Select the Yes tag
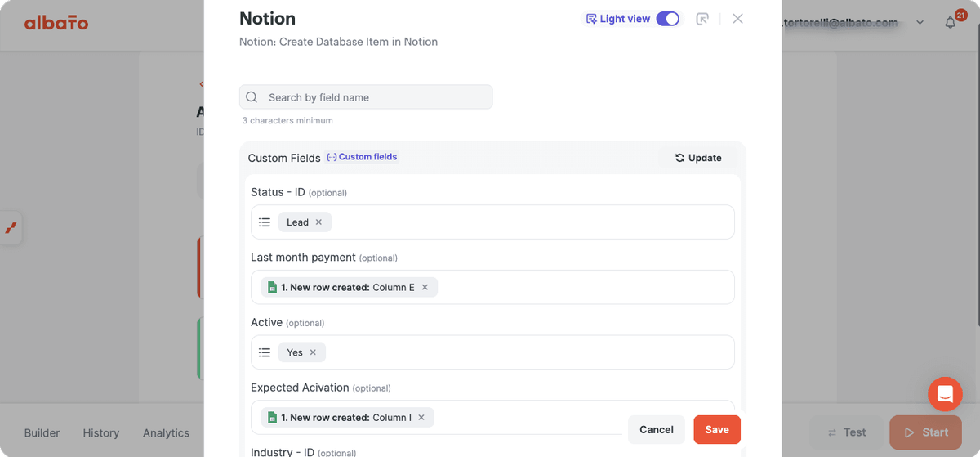Screen dimensions: 980x457 coord(295,352)
